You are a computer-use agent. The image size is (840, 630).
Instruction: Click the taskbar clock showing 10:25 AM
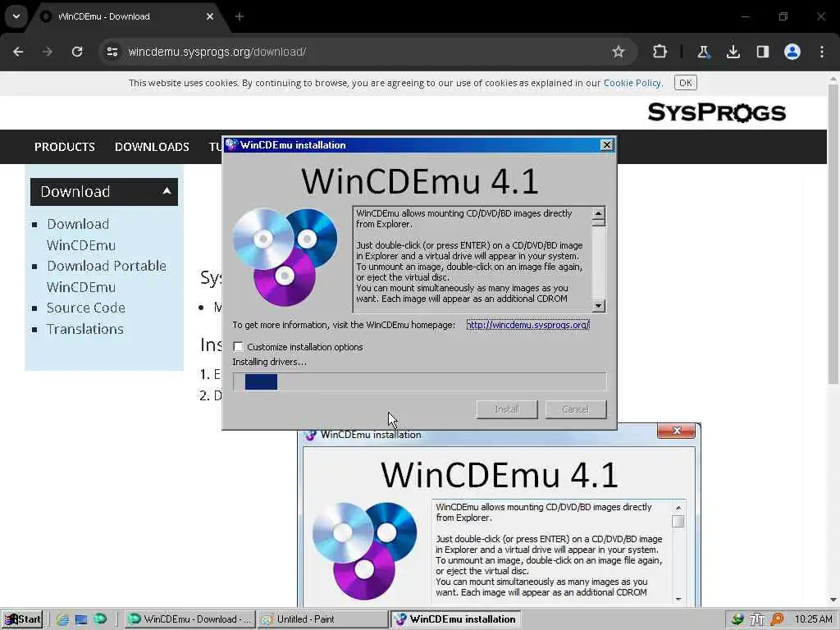tap(813, 619)
